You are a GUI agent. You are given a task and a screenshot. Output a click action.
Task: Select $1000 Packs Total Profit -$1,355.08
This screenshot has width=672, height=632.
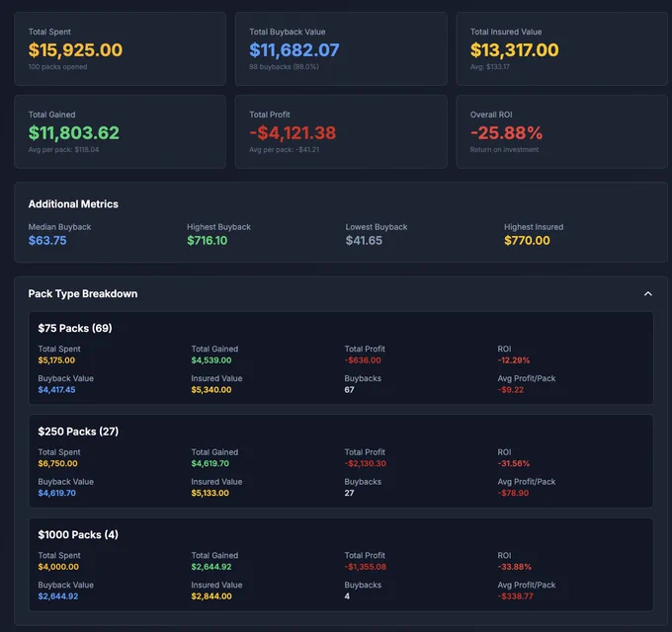click(365, 567)
